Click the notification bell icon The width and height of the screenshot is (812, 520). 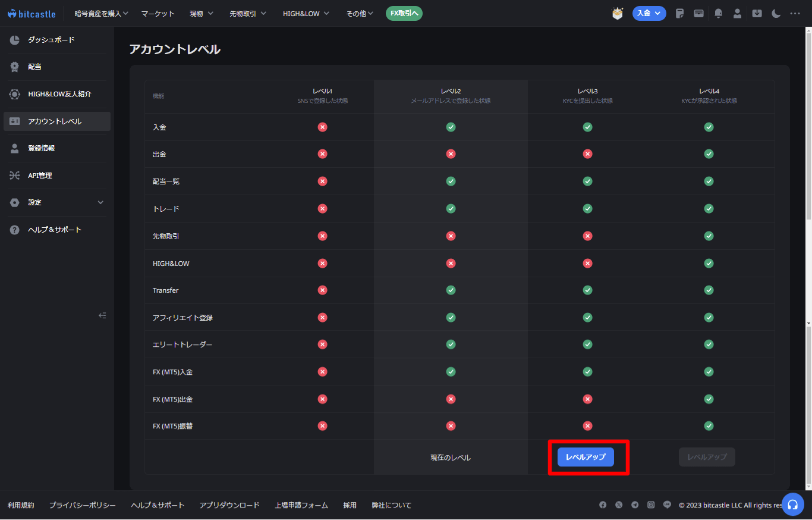[x=718, y=13]
